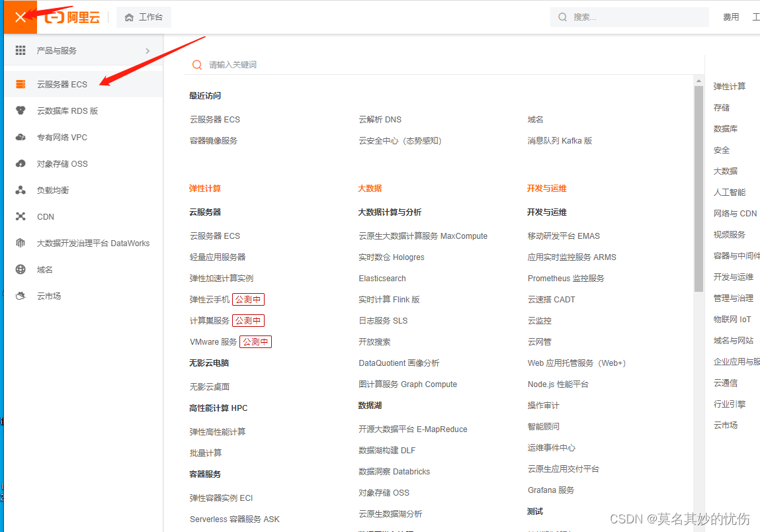Screen dimensions: 760x532
Task: Open 弹性容器实例 ECI link
Action: 221,498
